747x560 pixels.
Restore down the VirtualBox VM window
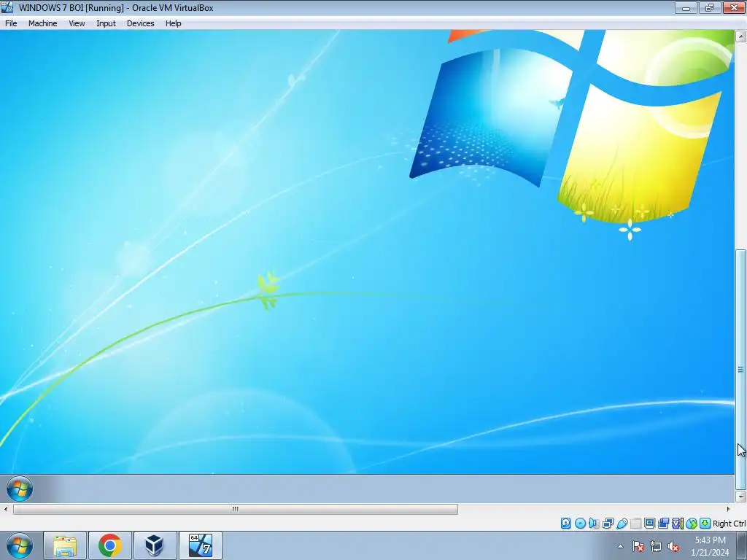[710, 7]
